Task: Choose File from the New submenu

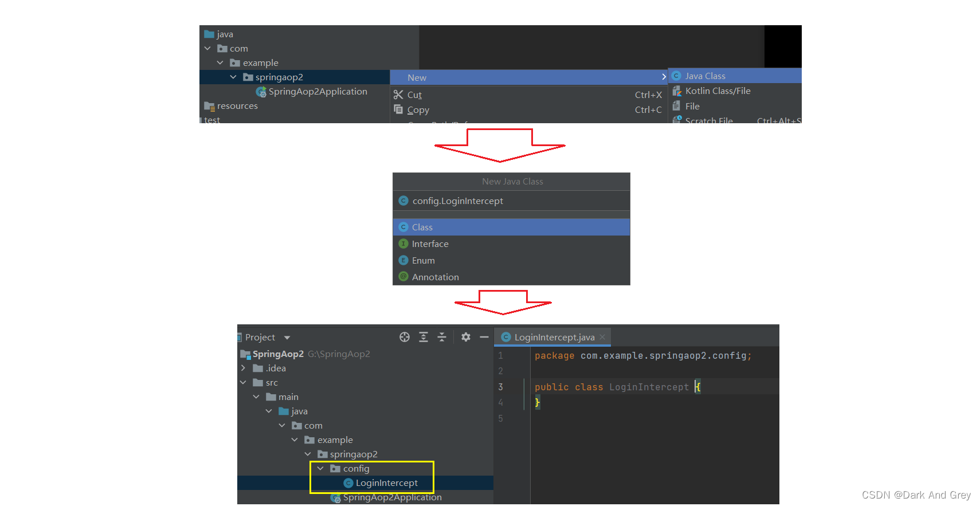Action: (x=735, y=106)
